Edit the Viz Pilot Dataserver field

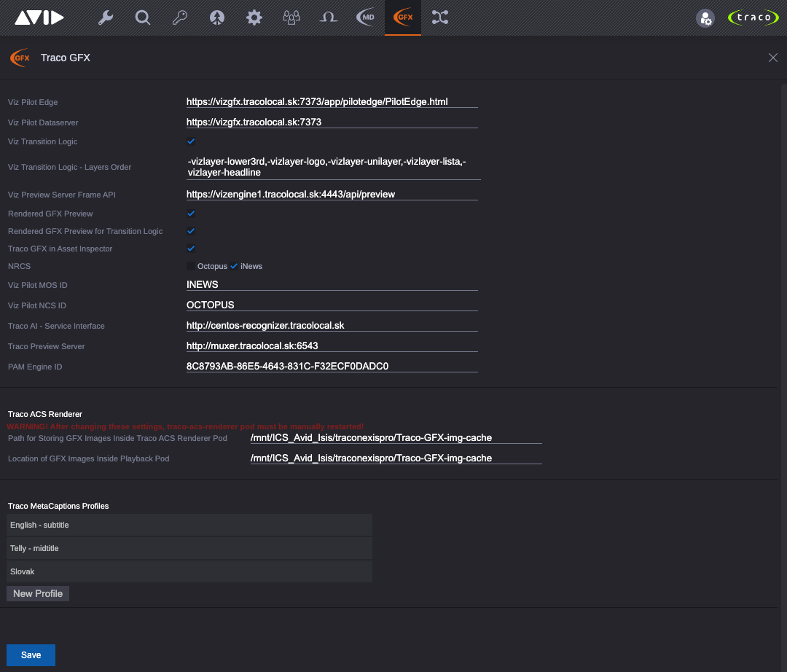click(332, 122)
